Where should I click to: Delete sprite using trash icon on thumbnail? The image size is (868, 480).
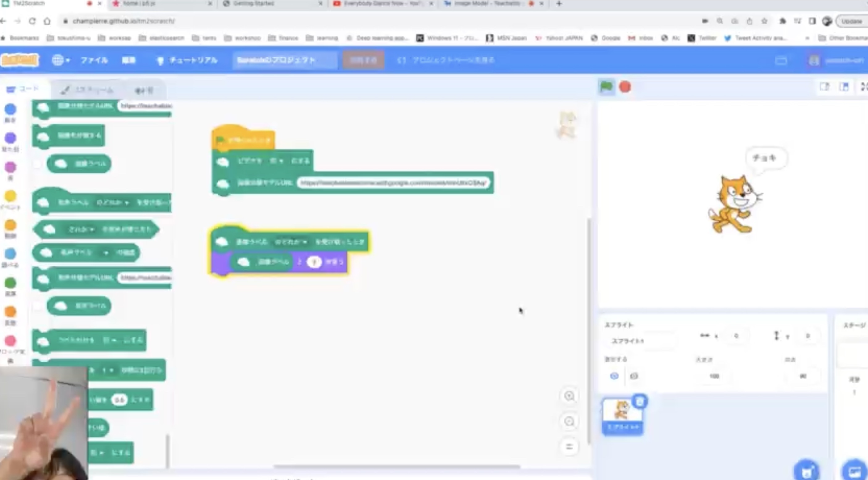[640, 401]
